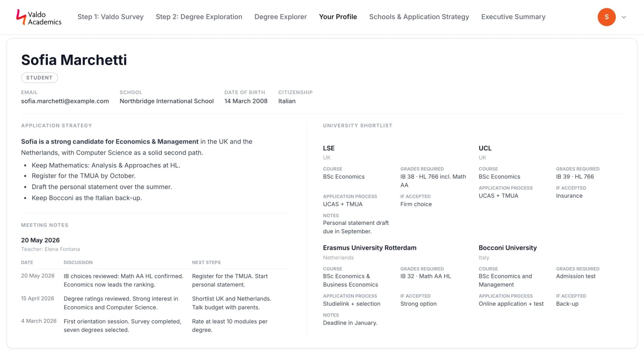
Task: Click 'IB 39 · HL 766' grades
Action: click(575, 177)
